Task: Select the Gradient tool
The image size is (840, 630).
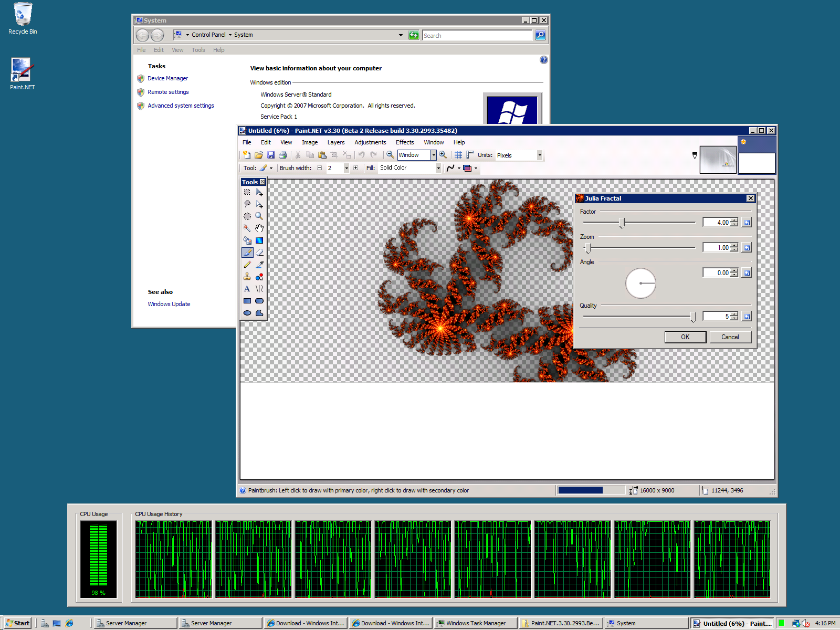Action: point(259,240)
